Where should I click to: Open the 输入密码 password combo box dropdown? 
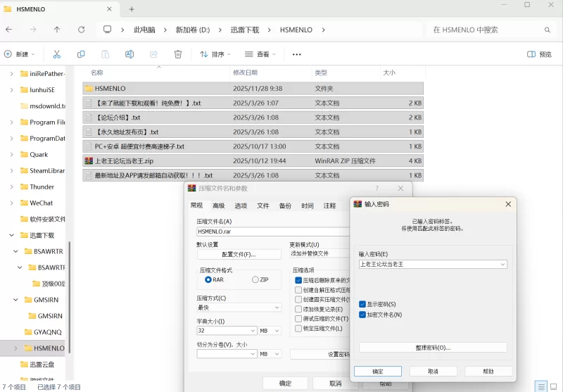(502, 265)
